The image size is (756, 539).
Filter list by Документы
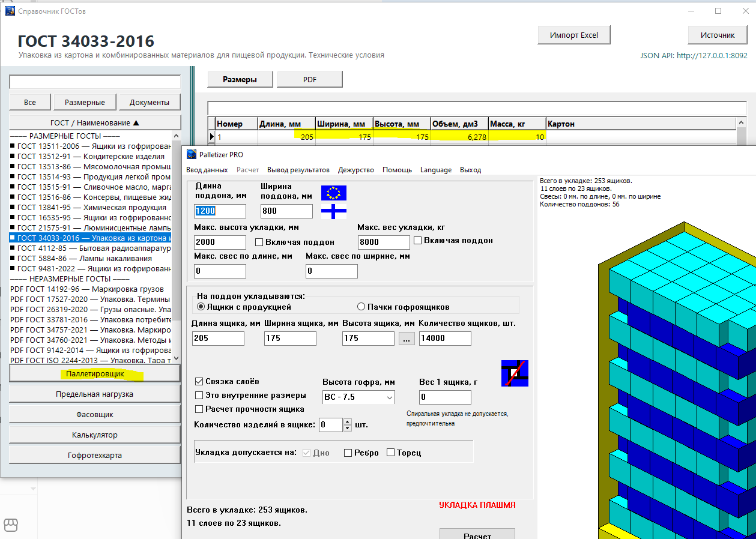pyautogui.click(x=150, y=102)
